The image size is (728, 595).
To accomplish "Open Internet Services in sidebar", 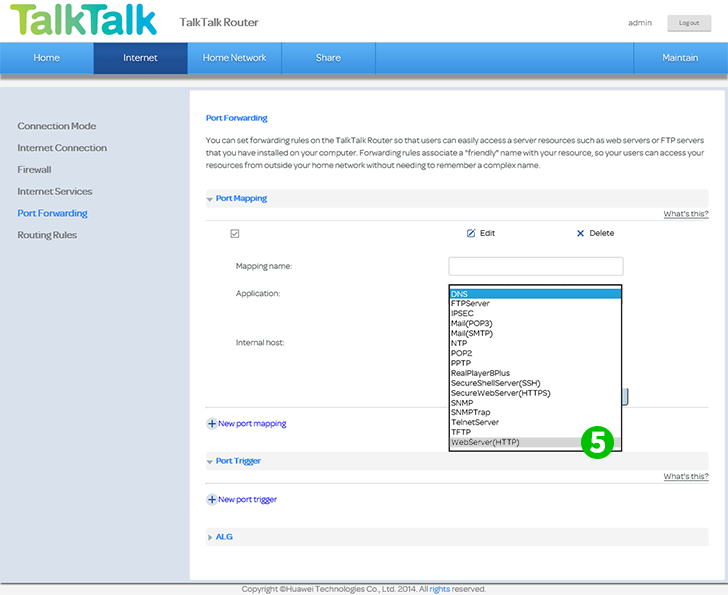I will click(55, 192).
